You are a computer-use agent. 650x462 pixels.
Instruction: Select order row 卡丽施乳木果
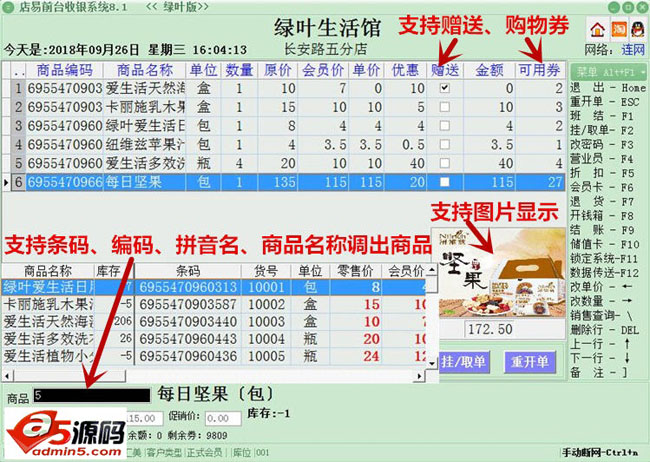(x=284, y=107)
